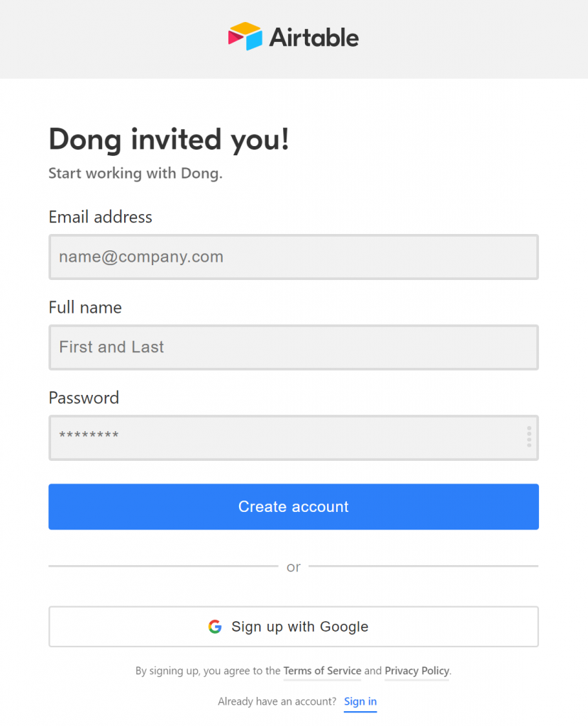Click the Full name label
The height and width of the screenshot is (726, 588).
(85, 308)
